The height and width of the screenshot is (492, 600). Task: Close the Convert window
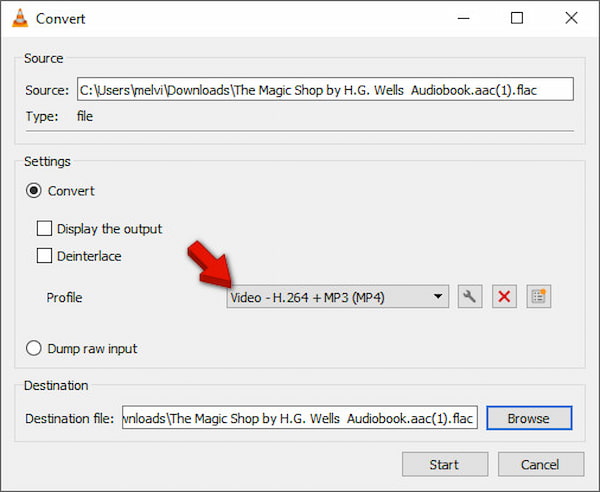click(x=571, y=18)
